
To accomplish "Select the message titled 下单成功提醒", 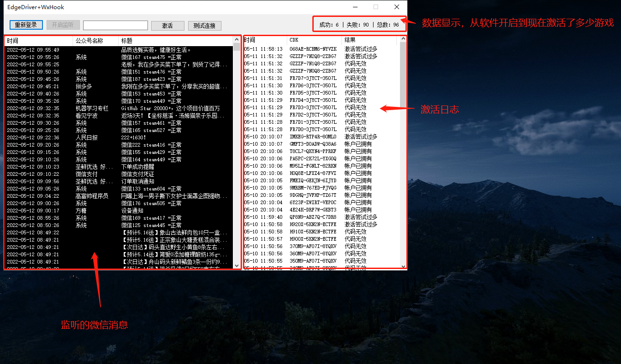I will pyautogui.click(x=119, y=167).
